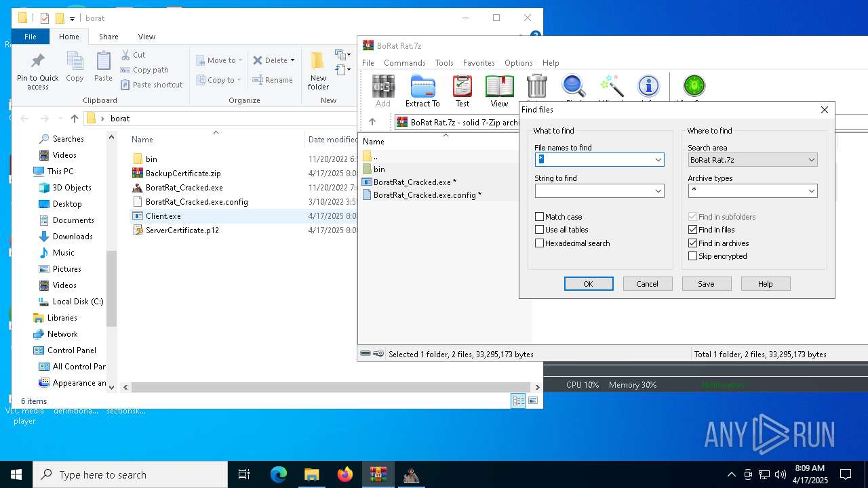Click the Find magnifier icon in WinRAR
Screen dimensions: 868x488
(x=574, y=87)
